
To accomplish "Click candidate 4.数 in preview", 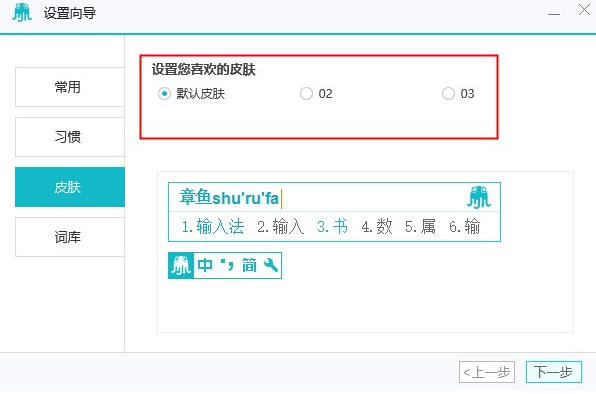I will click(377, 227).
